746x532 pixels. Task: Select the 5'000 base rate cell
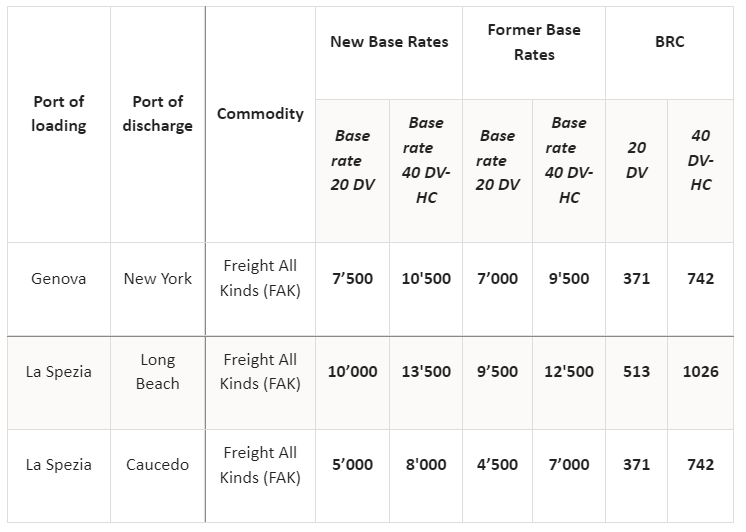click(x=352, y=464)
